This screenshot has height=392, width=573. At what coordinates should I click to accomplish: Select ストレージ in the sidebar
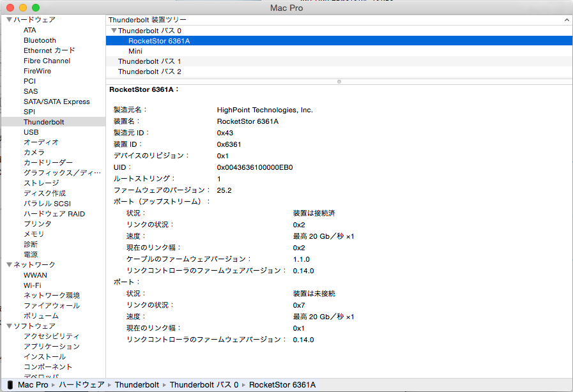[x=42, y=183]
